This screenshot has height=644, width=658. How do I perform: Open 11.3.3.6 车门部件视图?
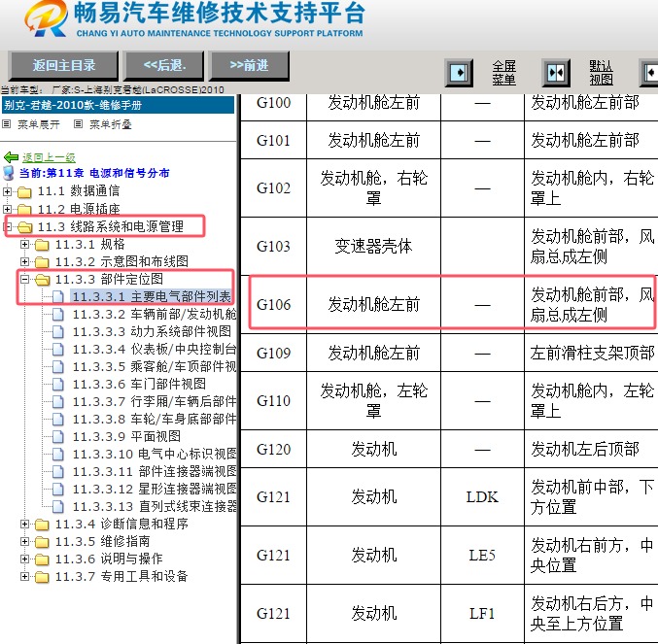tap(139, 384)
